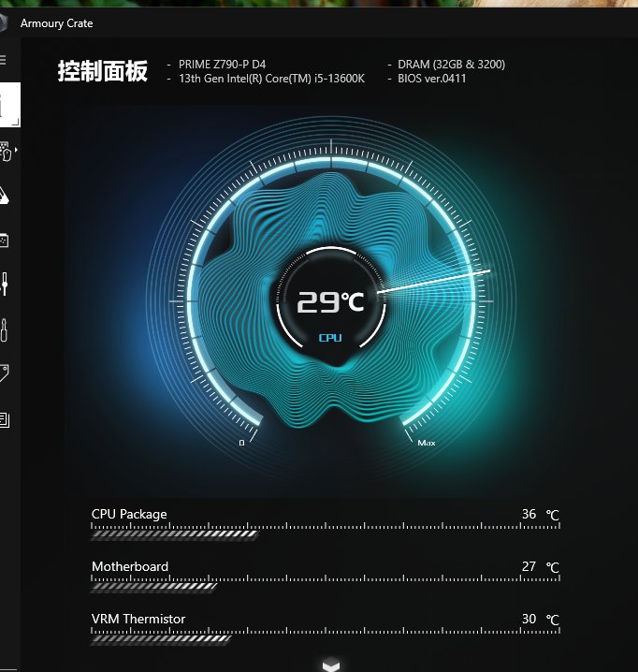Click the 29°C CPU temperature readout
This screenshot has width=638, height=672.
(x=330, y=302)
